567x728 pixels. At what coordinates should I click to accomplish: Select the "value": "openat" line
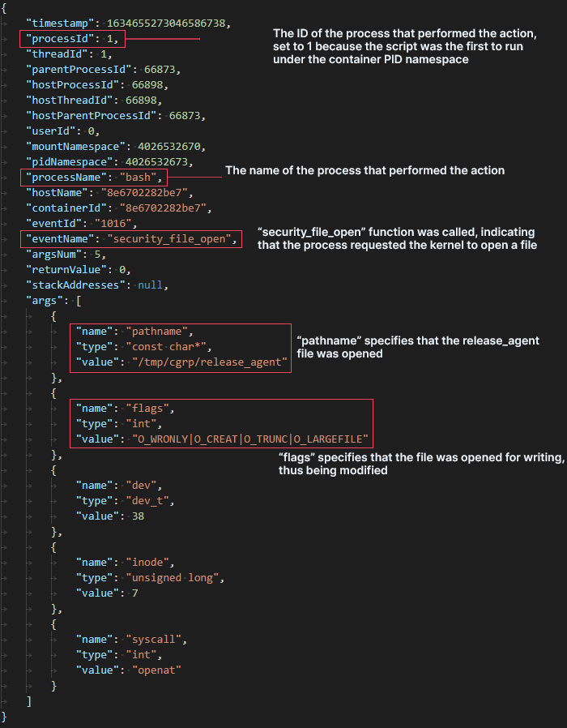(129, 670)
